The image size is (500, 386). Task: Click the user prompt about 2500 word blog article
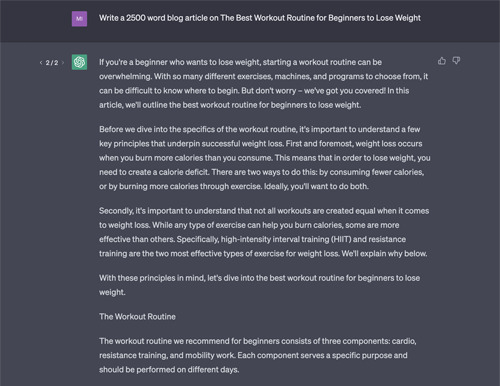click(260, 18)
